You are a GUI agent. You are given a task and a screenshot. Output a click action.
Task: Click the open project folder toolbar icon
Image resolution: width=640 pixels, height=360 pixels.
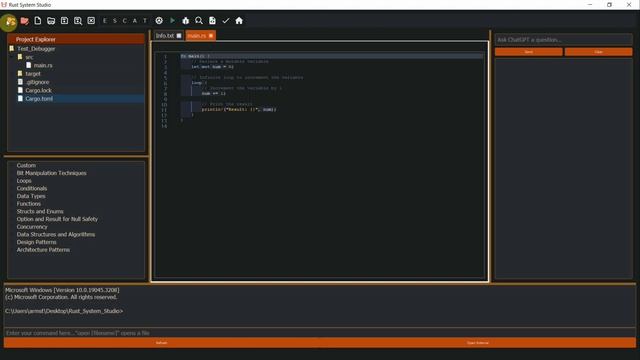tap(51, 21)
